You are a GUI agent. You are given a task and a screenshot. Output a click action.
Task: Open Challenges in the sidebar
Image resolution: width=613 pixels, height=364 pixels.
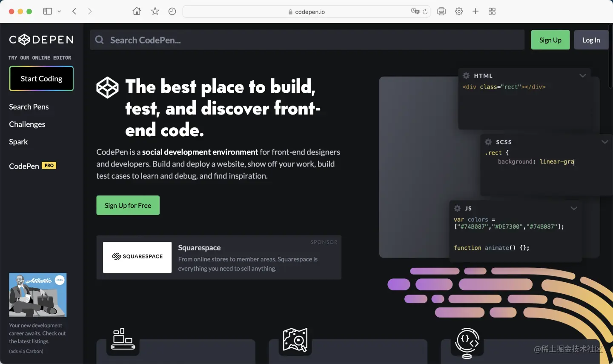(x=27, y=124)
